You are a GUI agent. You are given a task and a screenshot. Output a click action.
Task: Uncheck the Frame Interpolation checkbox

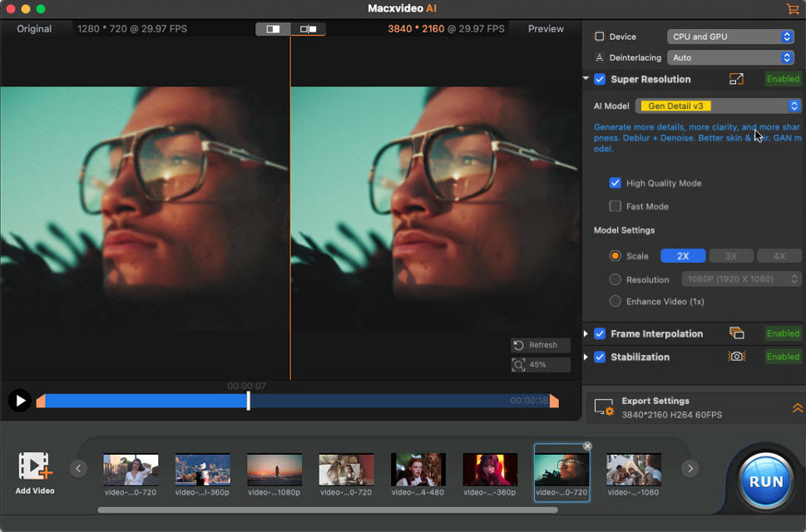(x=600, y=334)
